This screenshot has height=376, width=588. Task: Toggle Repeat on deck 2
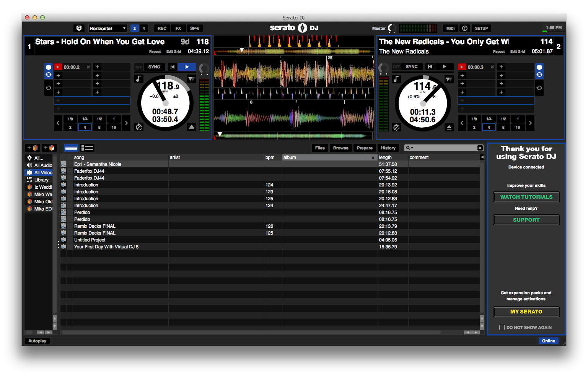pos(499,52)
